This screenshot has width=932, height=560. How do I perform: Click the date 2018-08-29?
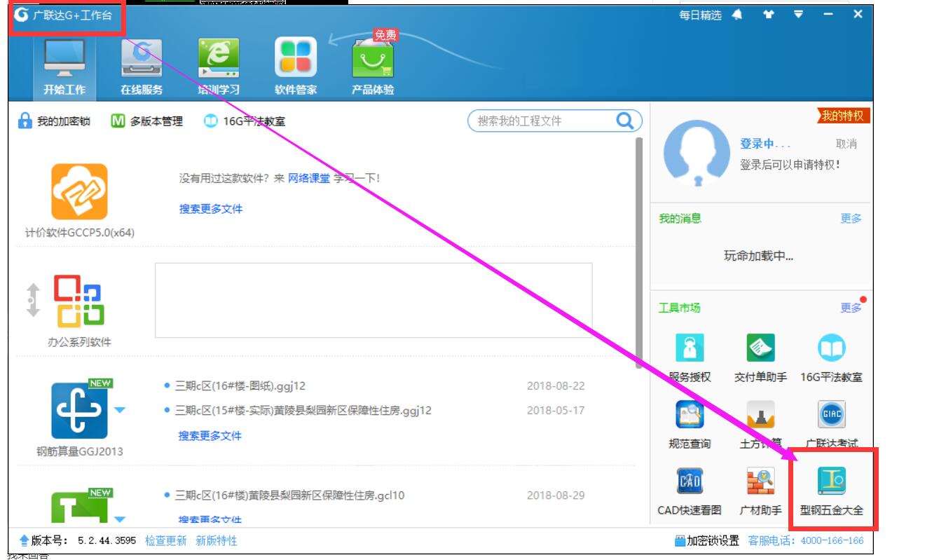[556, 495]
